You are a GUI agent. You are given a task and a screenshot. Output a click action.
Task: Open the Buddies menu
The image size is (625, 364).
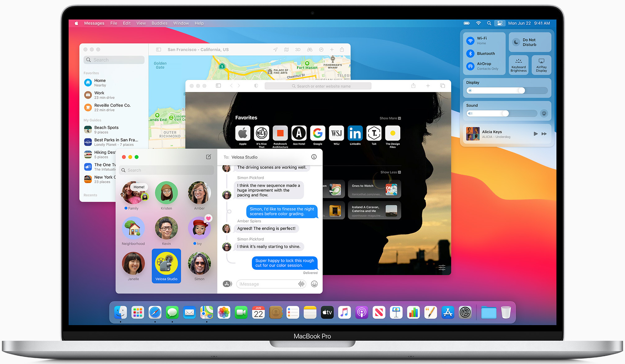(159, 23)
